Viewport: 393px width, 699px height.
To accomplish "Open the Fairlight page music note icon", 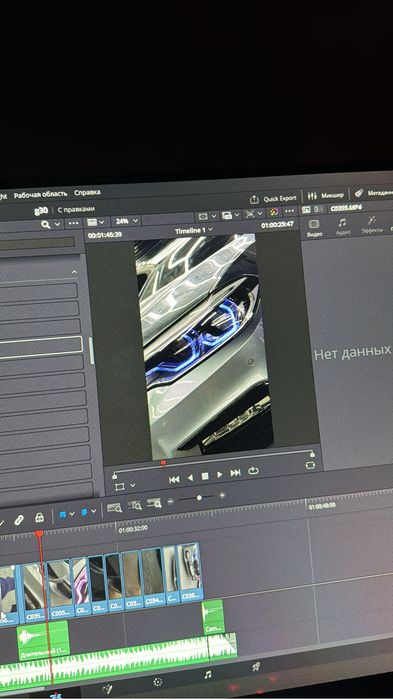I will tap(207, 674).
